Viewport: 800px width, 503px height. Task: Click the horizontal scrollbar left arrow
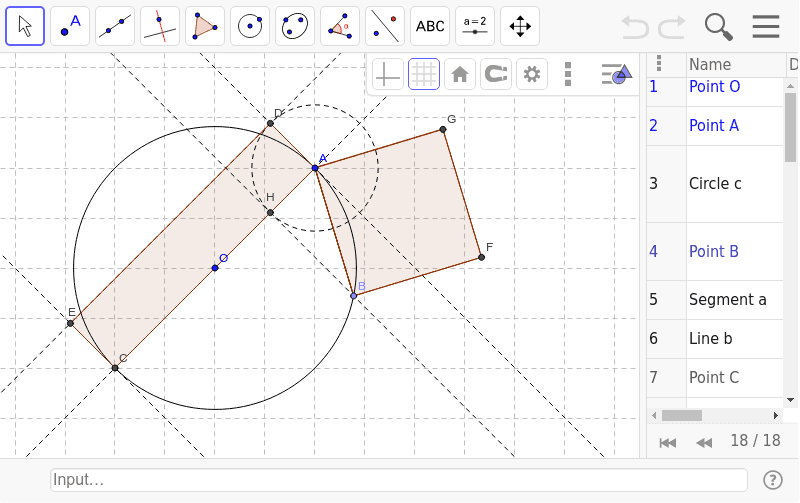pyautogui.click(x=654, y=416)
